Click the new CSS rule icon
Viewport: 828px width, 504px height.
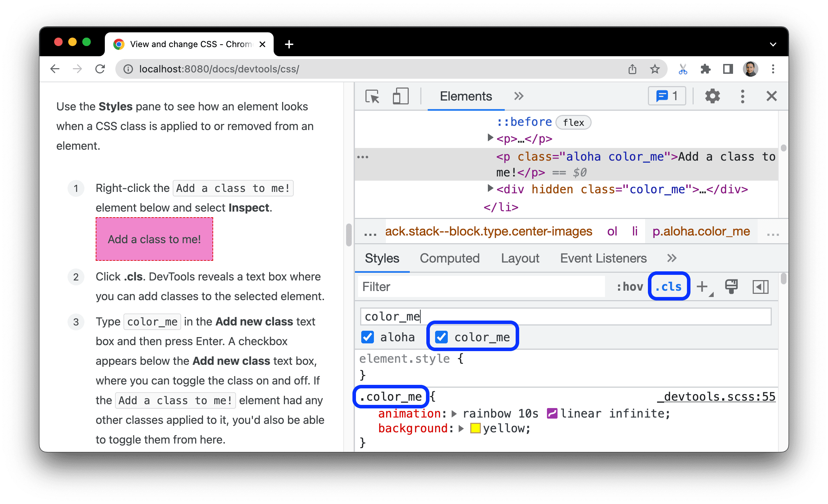(705, 287)
